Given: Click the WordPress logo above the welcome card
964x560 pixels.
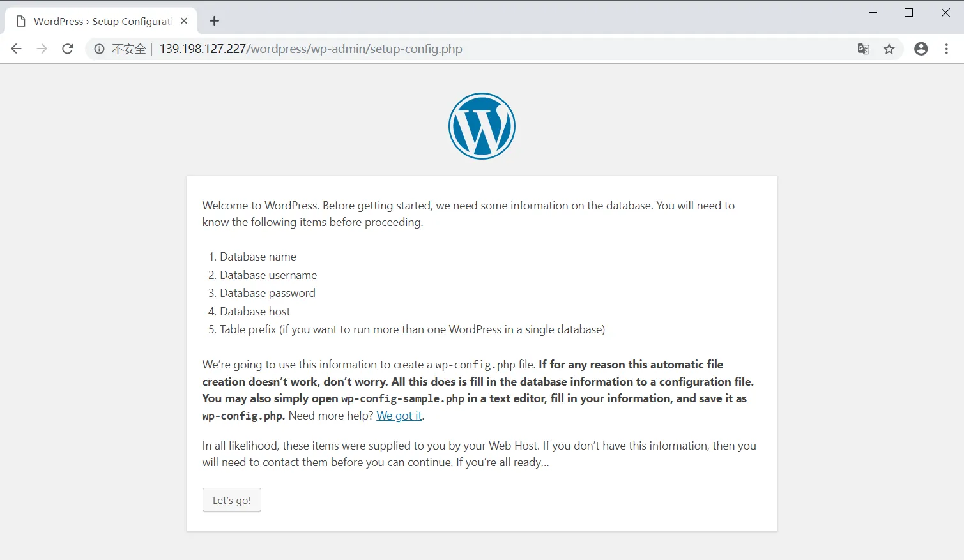Looking at the screenshot, I should click(x=482, y=126).
